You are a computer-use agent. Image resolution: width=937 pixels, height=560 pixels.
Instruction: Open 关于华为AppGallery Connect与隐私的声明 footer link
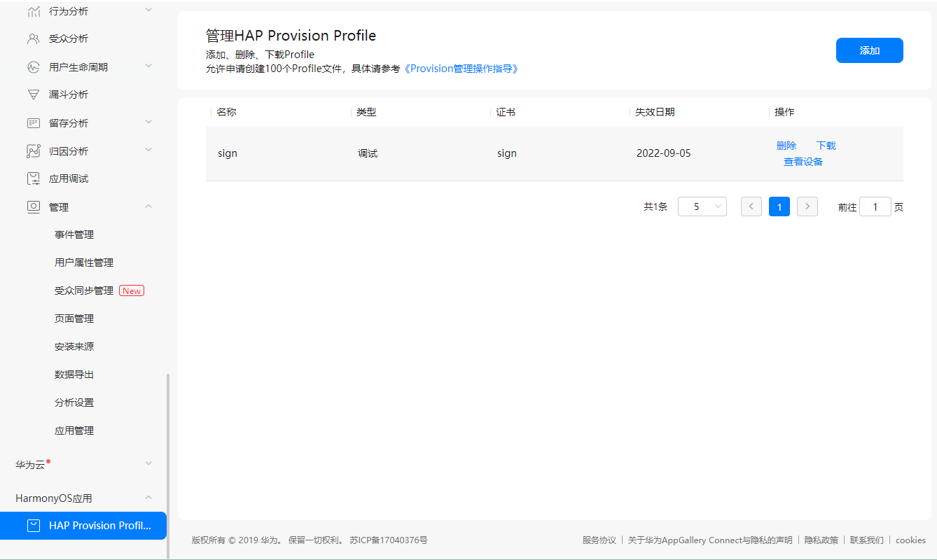tap(710, 540)
